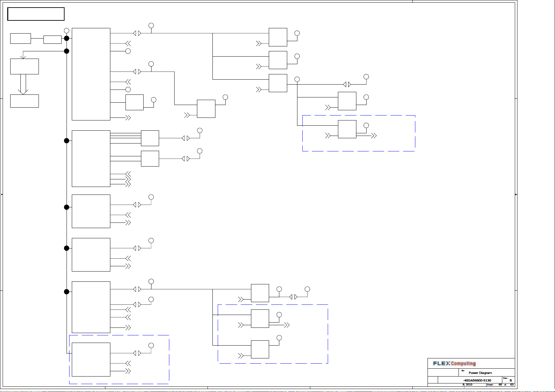Select the revision letter "B"
Image resolution: width=555 pixels, height=392 pixels.
pos(511,380)
